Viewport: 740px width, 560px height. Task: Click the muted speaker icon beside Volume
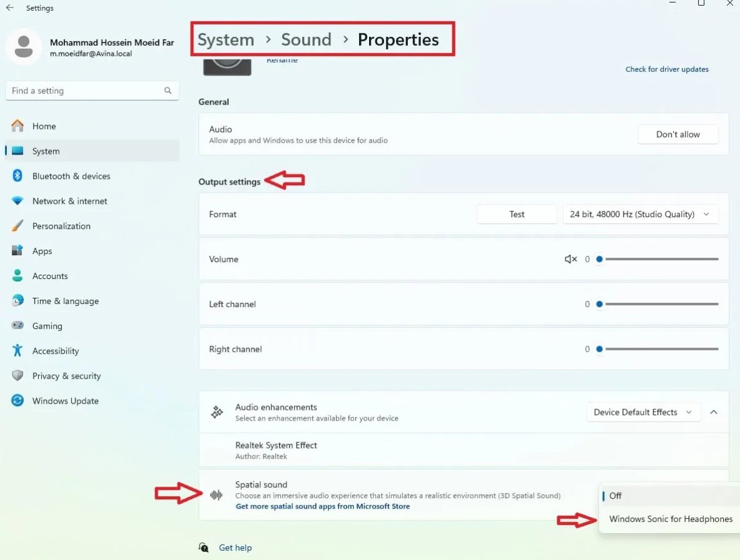click(570, 259)
